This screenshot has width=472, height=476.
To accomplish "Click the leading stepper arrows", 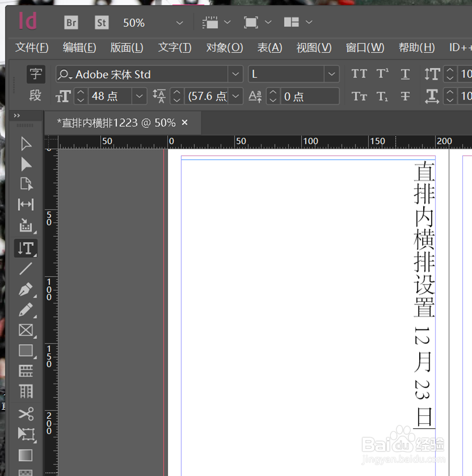I will pos(177,96).
